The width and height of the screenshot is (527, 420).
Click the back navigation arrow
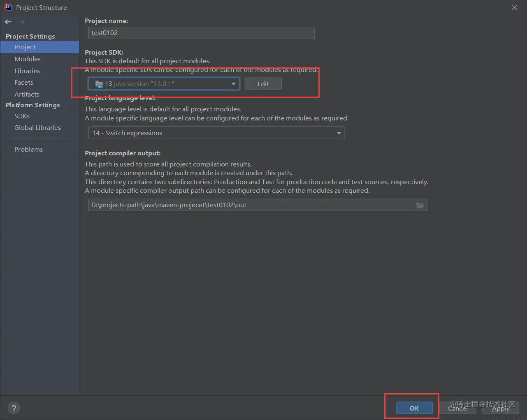click(x=8, y=22)
